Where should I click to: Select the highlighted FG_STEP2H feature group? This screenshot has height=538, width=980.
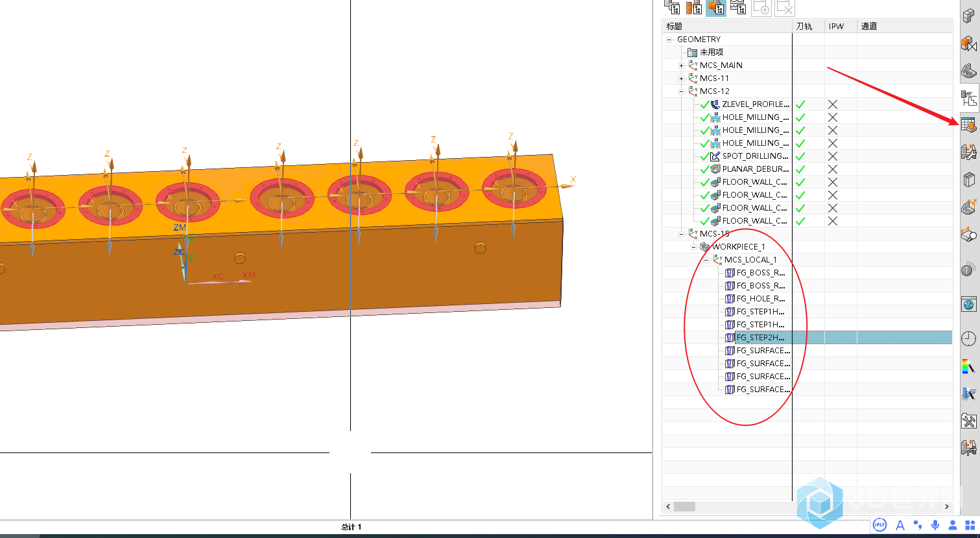(761, 338)
